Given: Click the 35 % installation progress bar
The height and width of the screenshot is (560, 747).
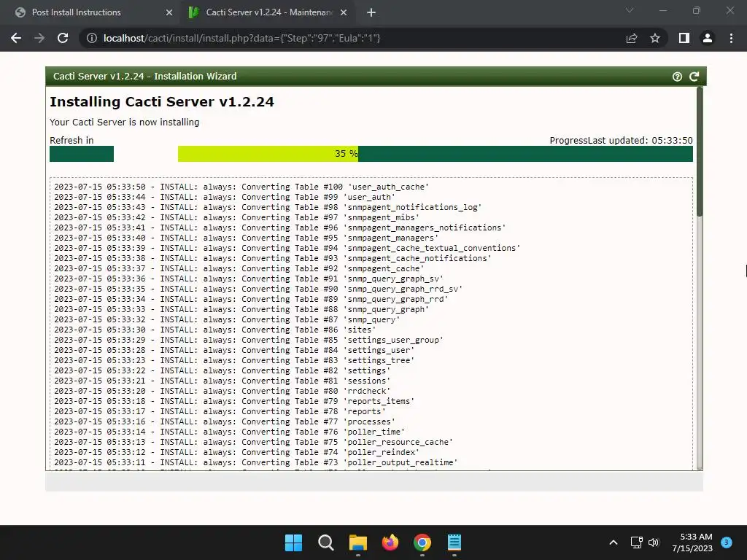Looking at the screenshot, I should click(436, 154).
